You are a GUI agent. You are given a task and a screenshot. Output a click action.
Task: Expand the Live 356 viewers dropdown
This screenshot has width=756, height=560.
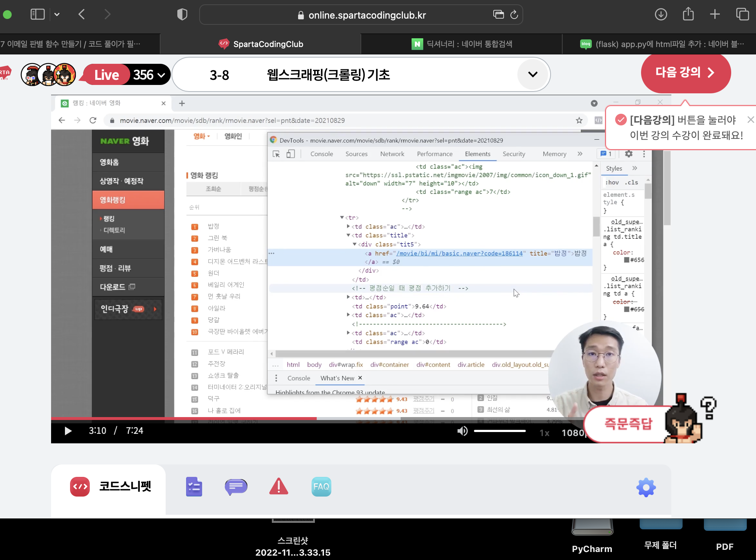[x=161, y=75]
